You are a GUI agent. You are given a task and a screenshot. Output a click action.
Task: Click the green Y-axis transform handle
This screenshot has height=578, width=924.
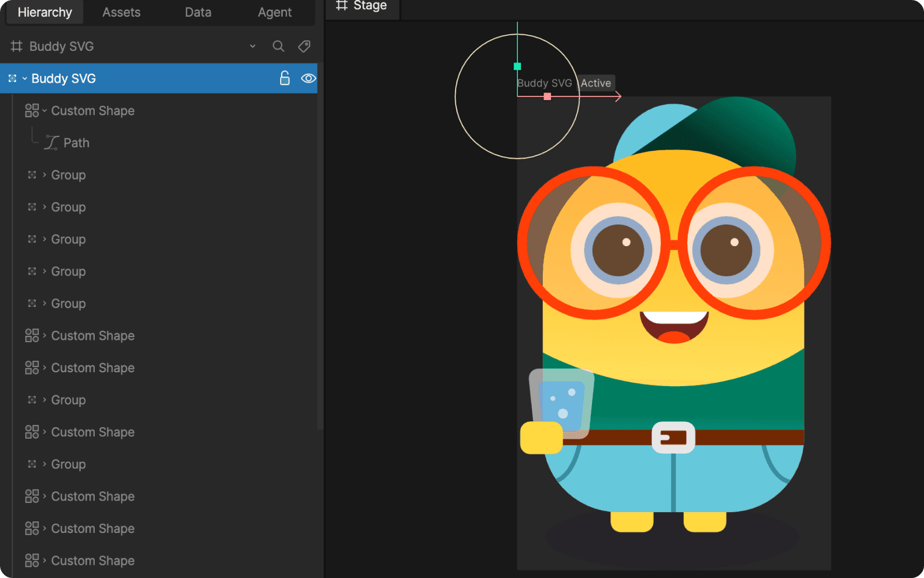[x=517, y=66]
